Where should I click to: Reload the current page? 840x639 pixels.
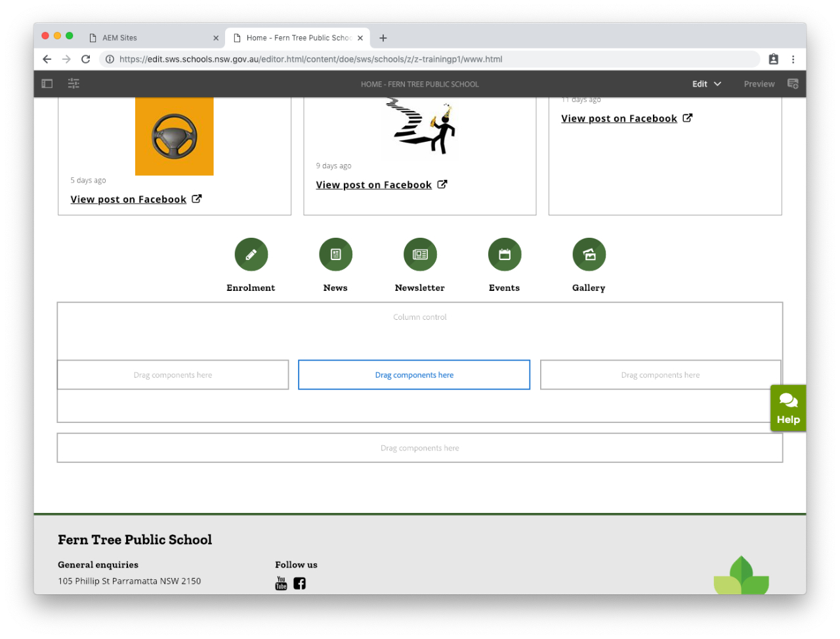tap(85, 59)
